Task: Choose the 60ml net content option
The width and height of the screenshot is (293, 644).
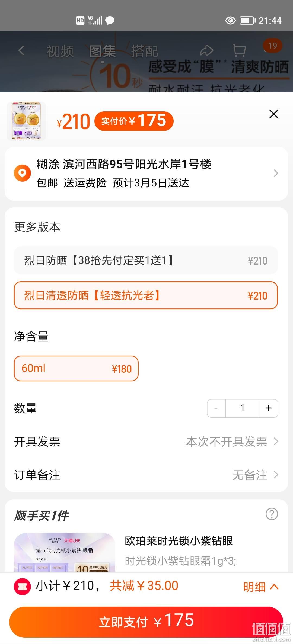Action: (x=76, y=368)
